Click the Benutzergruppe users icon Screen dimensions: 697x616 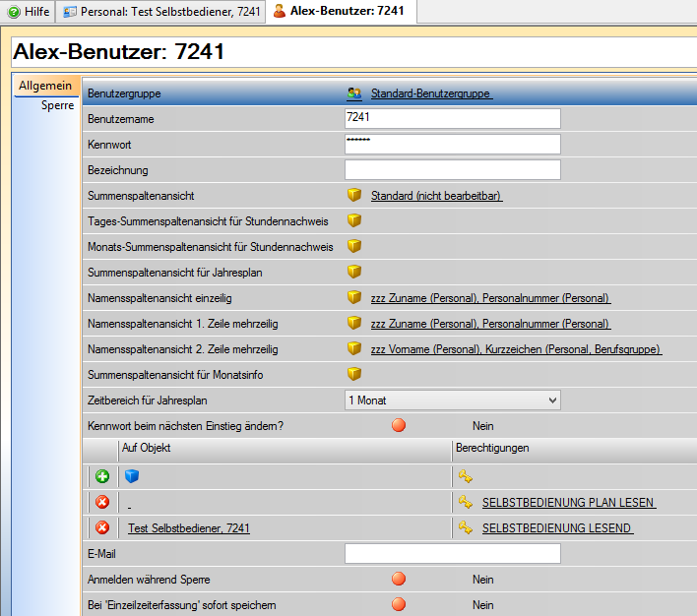coord(354,93)
